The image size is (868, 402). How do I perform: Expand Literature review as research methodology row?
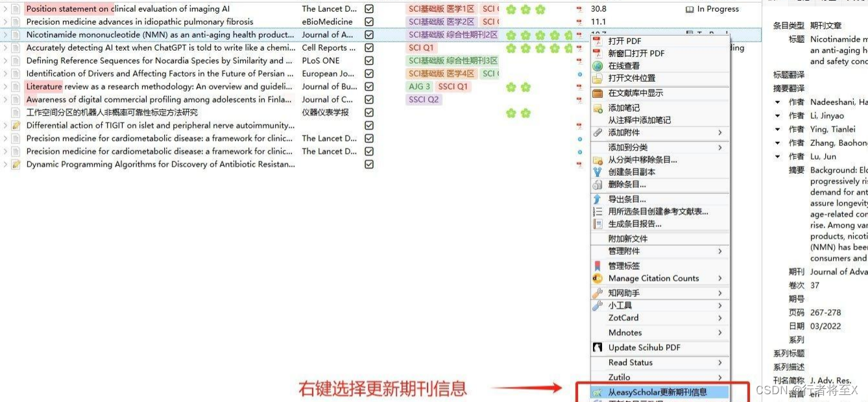(6, 87)
